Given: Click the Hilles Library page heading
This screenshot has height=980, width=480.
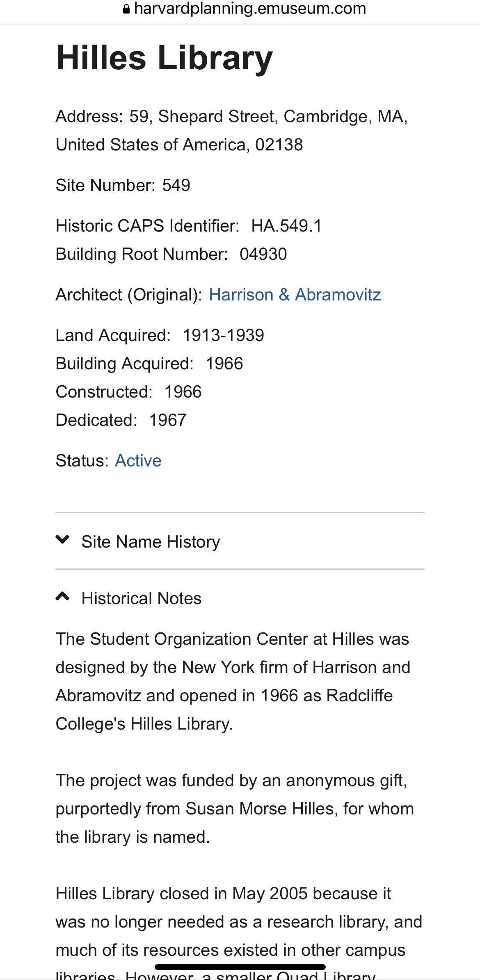Looking at the screenshot, I should tap(164, 58).
